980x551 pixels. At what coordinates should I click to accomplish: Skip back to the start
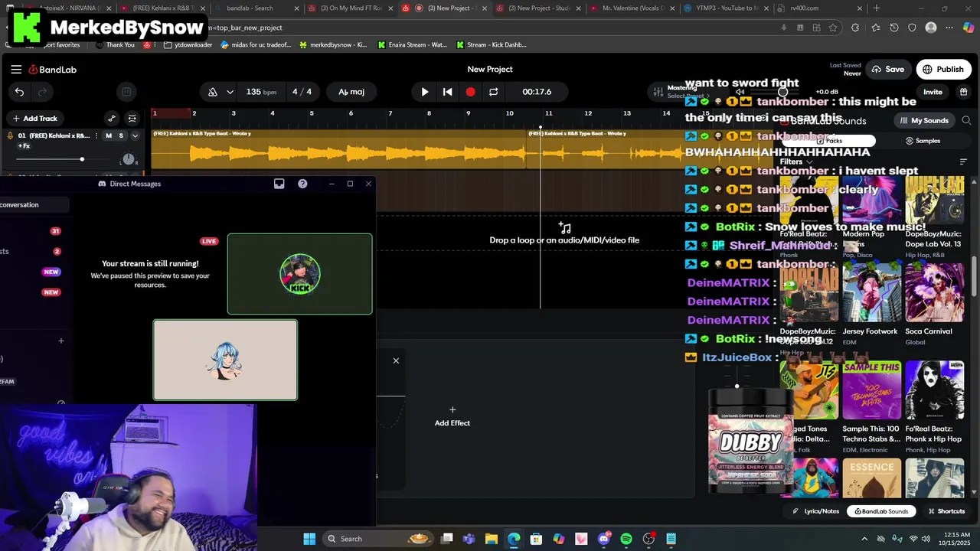pos(447,92)
